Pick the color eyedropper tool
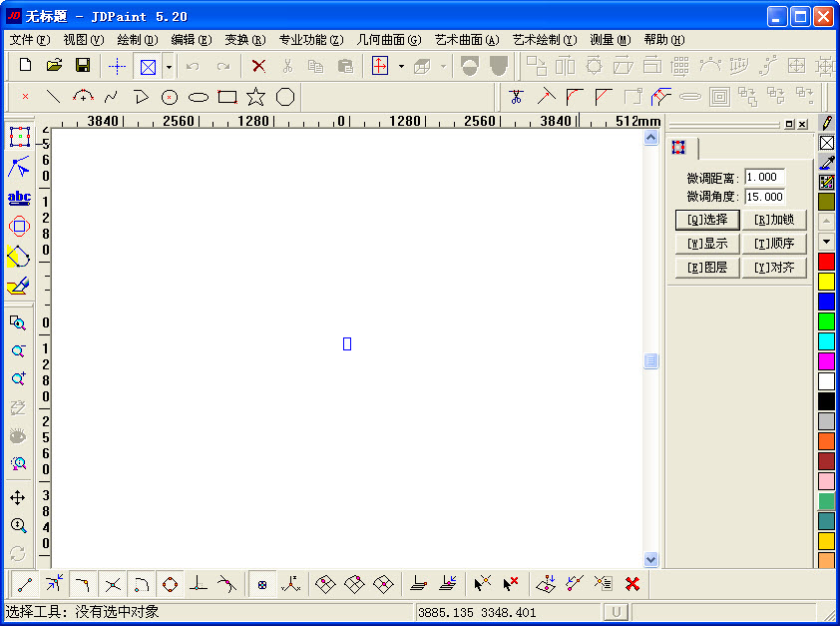This screenshot has width=840, height=626. click(825, 163)
